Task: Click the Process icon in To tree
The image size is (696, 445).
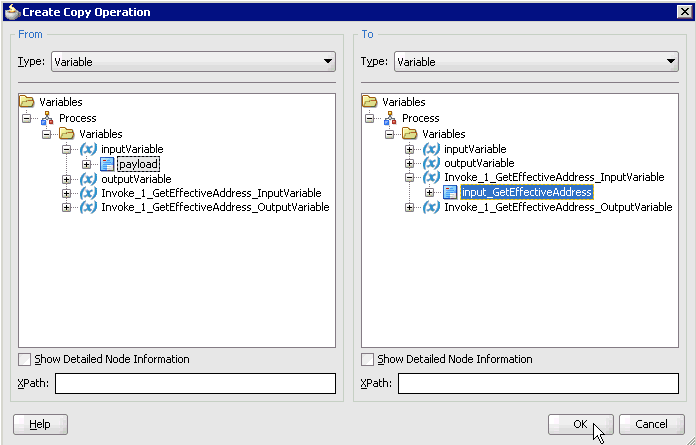Action: 390,118
